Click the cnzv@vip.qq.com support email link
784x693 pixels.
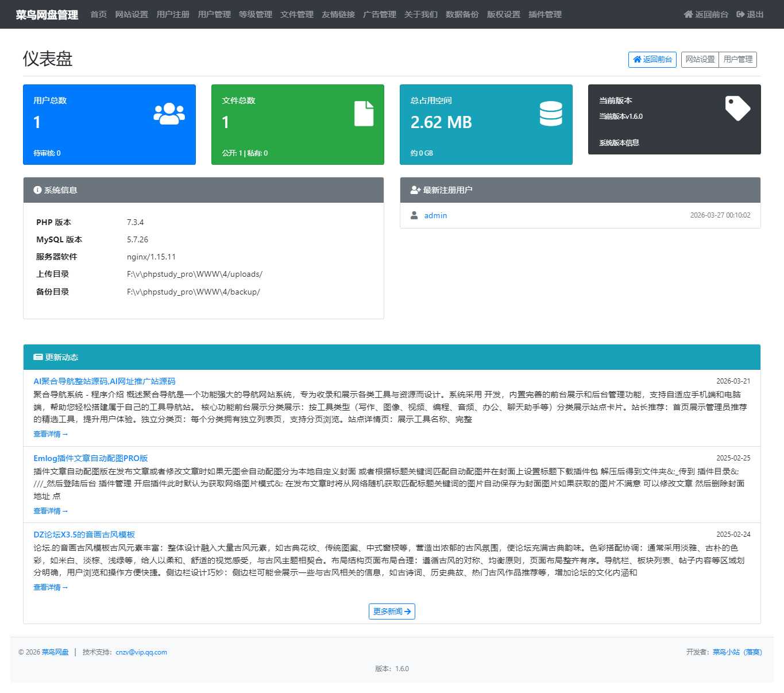coord(141,652)
